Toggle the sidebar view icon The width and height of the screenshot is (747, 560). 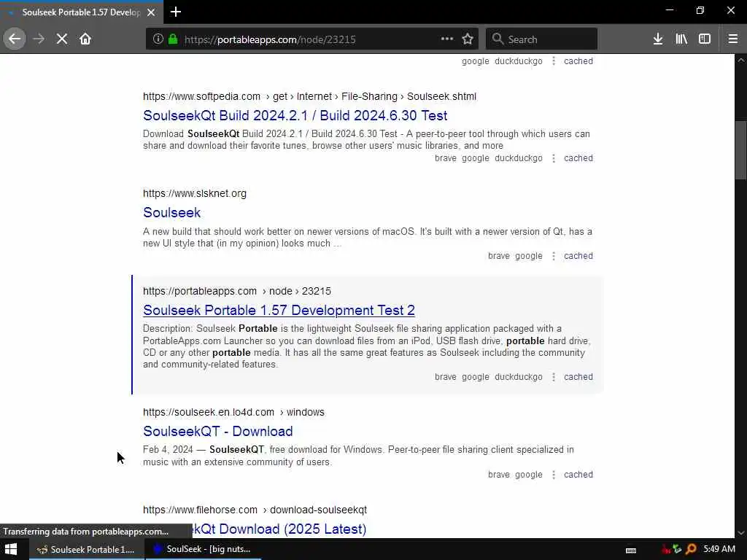(705, 39)
